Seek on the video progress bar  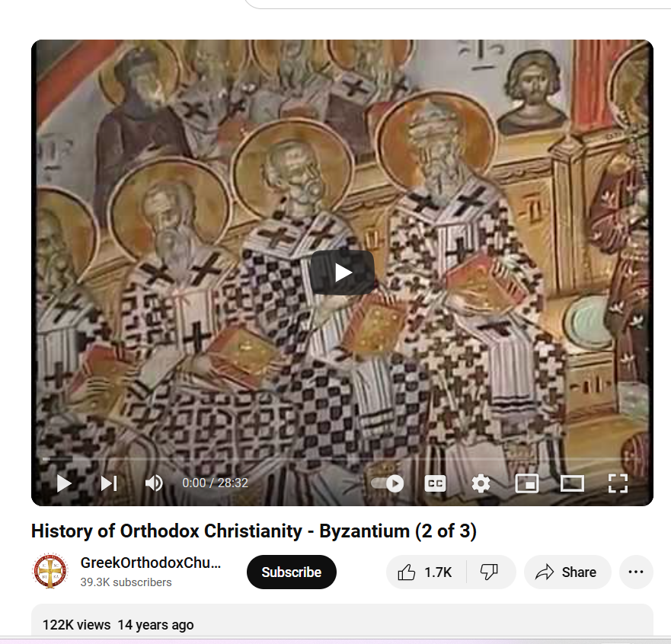coord(341,459)
